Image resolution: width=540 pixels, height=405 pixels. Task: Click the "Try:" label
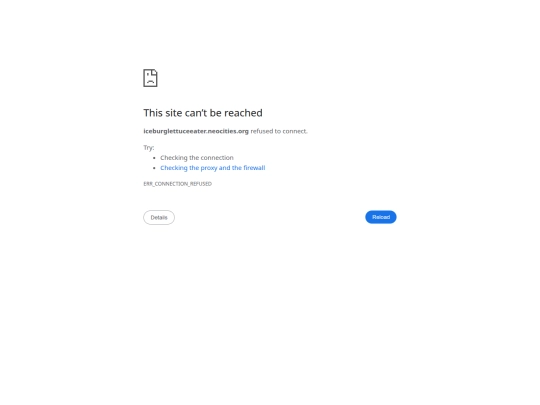pos(149,147)
